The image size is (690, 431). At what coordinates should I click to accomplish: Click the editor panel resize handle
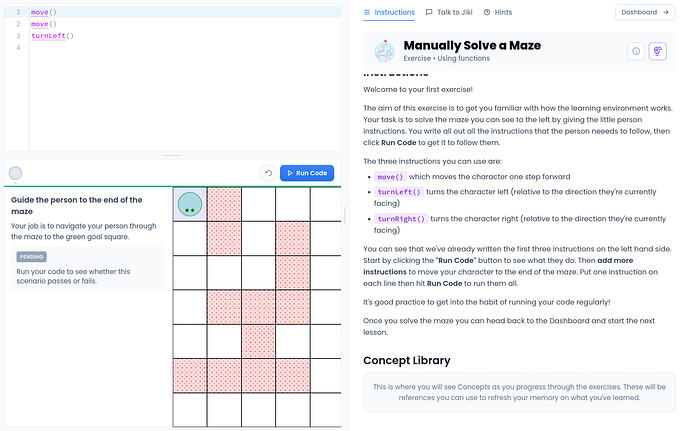[172, 155]
